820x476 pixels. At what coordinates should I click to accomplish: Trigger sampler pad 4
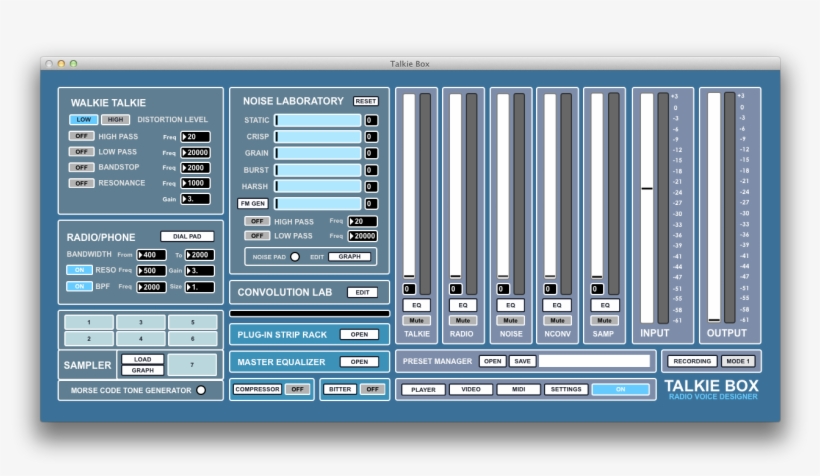pos(141,338)
